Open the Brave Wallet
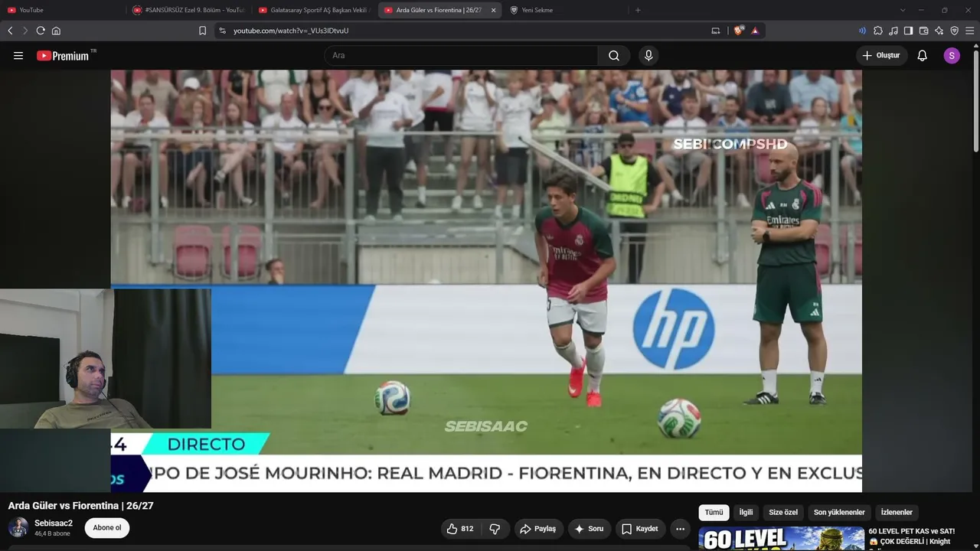The image size is (980, 551). coord(924,31)
